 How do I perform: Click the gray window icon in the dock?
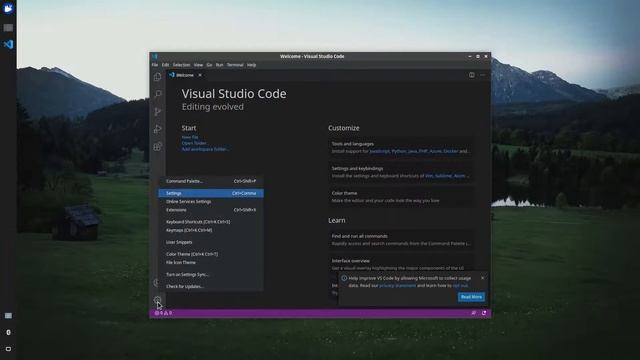(x=8, y=28)
